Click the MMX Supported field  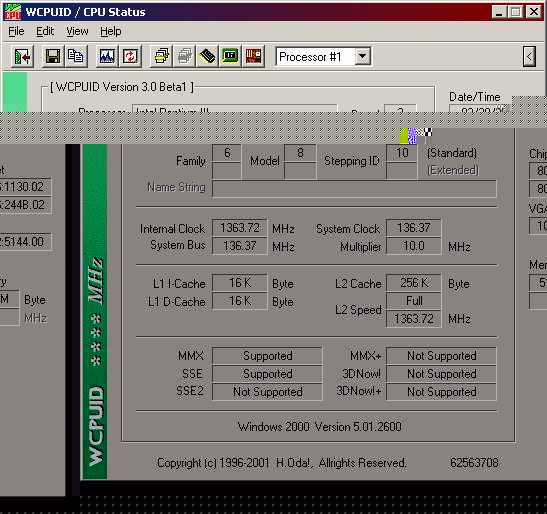(x=267, y=356)
